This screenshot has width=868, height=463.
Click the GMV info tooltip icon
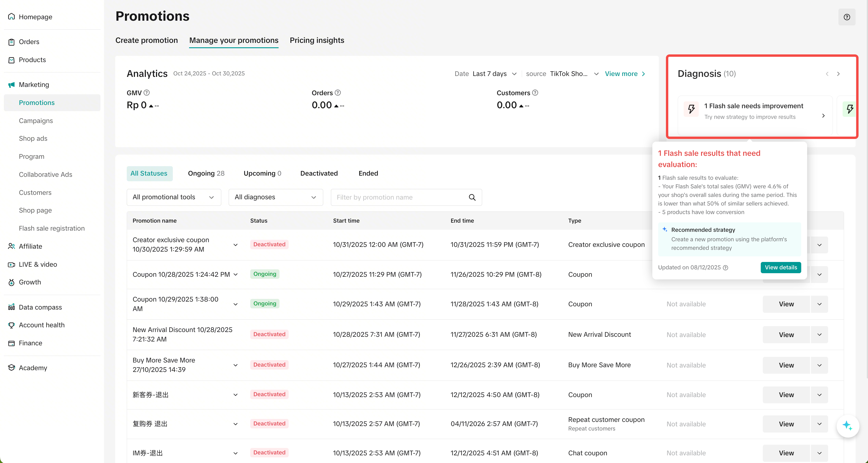click(147, 93)
